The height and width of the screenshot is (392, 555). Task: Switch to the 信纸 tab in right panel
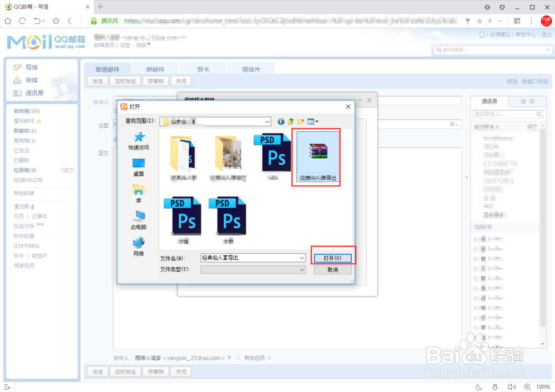(527, 102)
